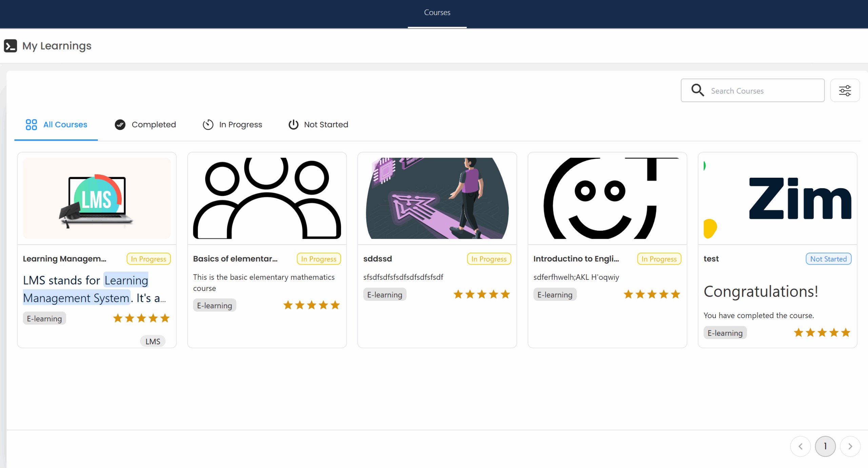
Task: Click the search magnifier icon
Action: click(697, 90)
